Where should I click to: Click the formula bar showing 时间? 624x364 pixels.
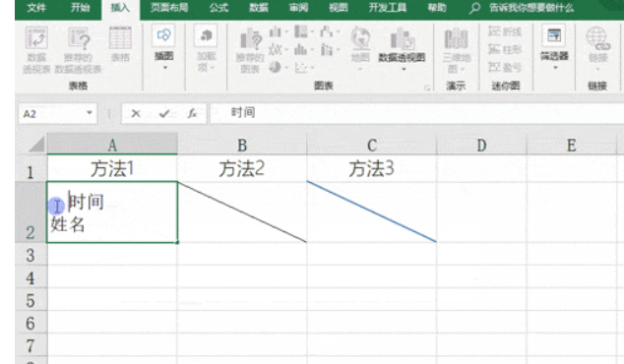coord(416,113)
